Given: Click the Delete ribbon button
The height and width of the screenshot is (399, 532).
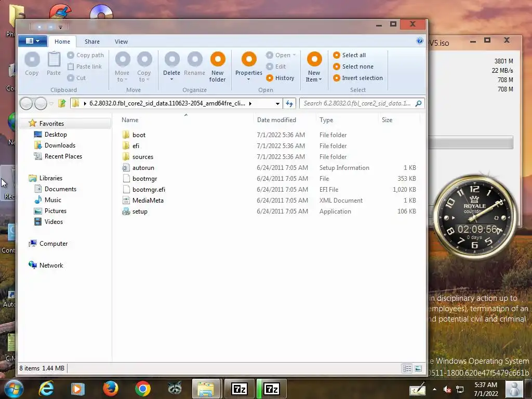Looking at the screenshot, I should [x=171, y=66].
